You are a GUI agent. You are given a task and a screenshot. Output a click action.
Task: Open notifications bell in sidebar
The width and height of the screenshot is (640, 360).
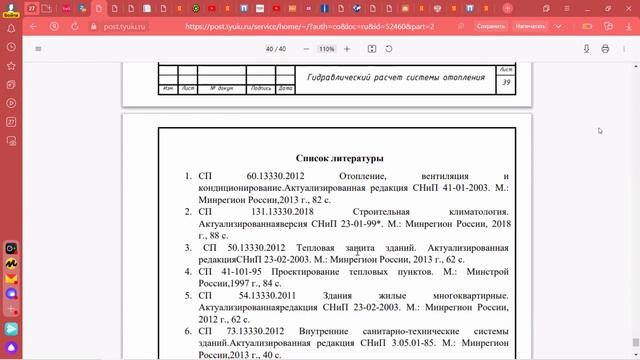click(11, 29)
